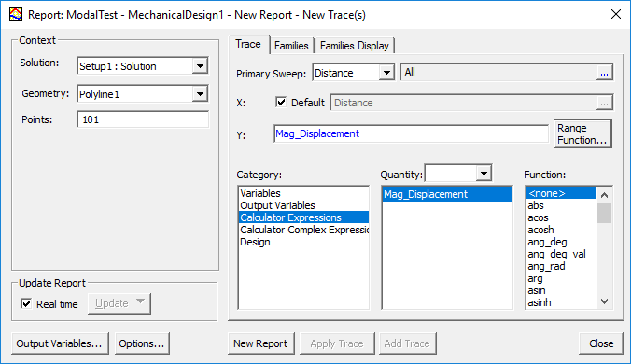Click the Function list scrollbar thumb
Viewport: 631px width, 364px height.
click(604, 213)
